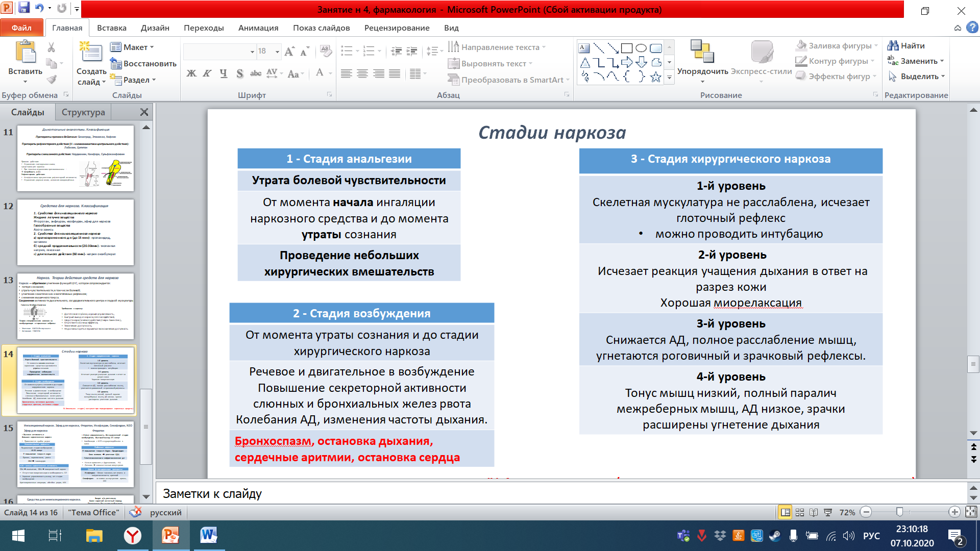980x551 pixels.
Task: Switch to the Дизайн ribbon tab
Action: tap(155, 28)
